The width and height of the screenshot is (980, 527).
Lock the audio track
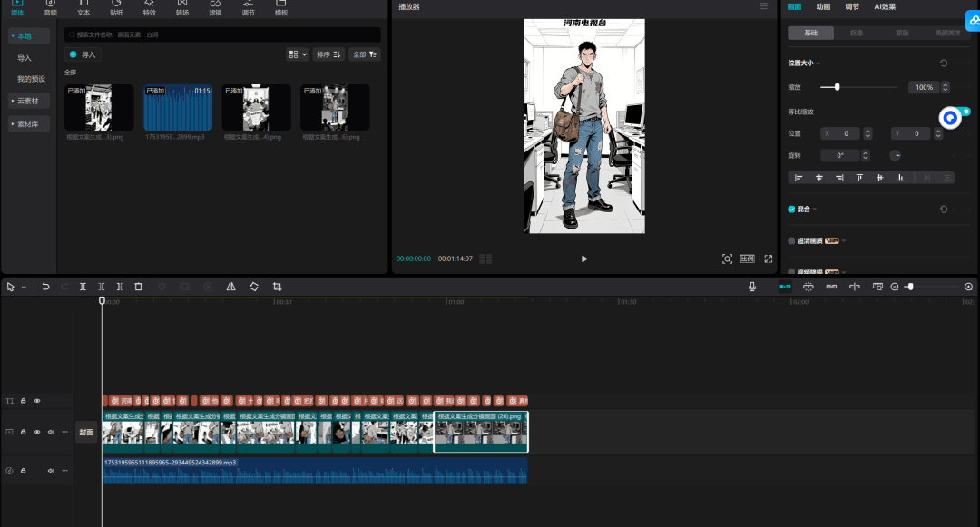click(23, 471)
